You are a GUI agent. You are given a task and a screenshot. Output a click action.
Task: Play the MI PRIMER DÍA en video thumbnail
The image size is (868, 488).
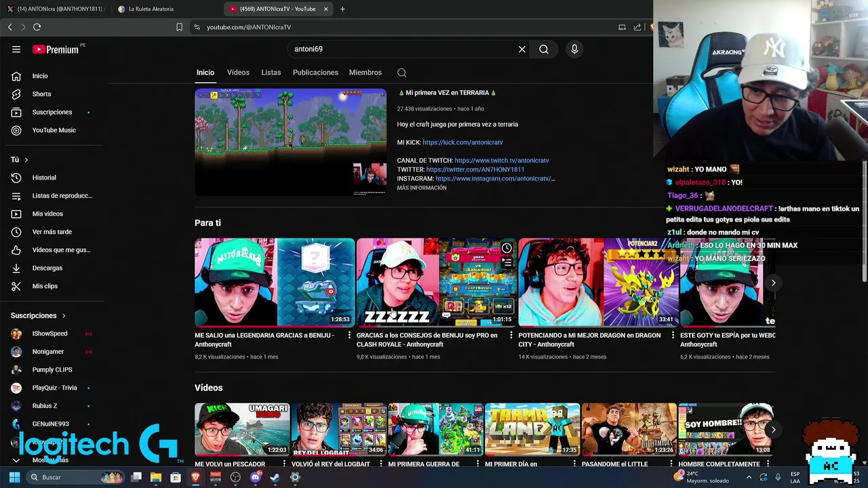(x=532, y=430)
